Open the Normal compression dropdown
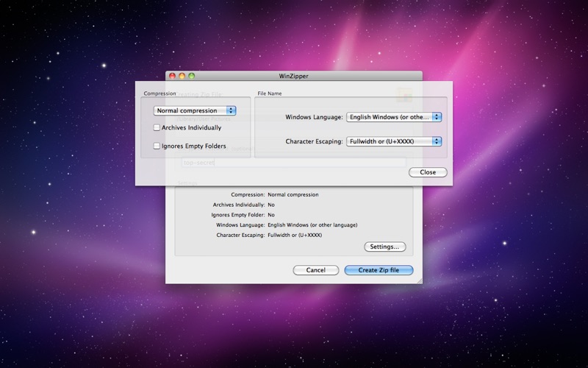This screenshot has height=368, width=588. tap(195, 110)
